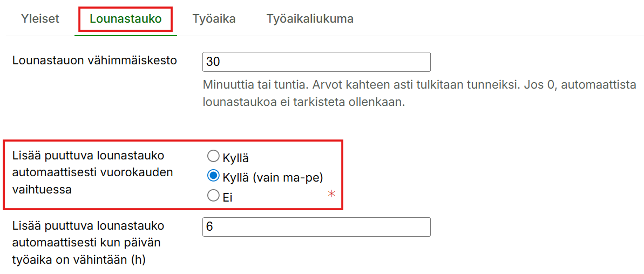
Task: Click the 'Lounastauon vähimmäiskesto' field label
Action: click(94, 60)
